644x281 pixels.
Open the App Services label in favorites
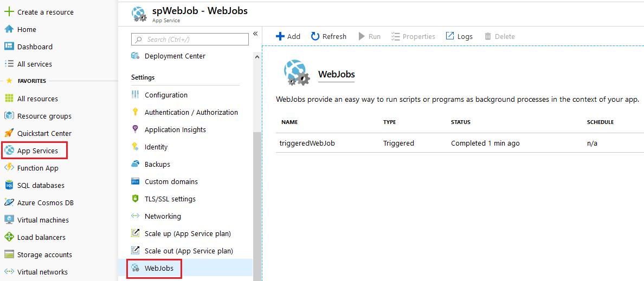[x=38, y=151]
